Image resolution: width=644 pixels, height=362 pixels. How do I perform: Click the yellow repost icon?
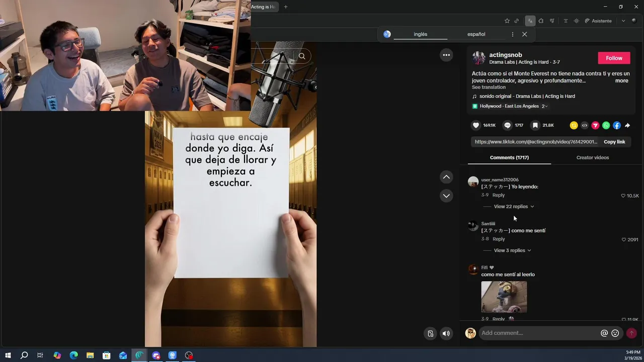[574, 125]
